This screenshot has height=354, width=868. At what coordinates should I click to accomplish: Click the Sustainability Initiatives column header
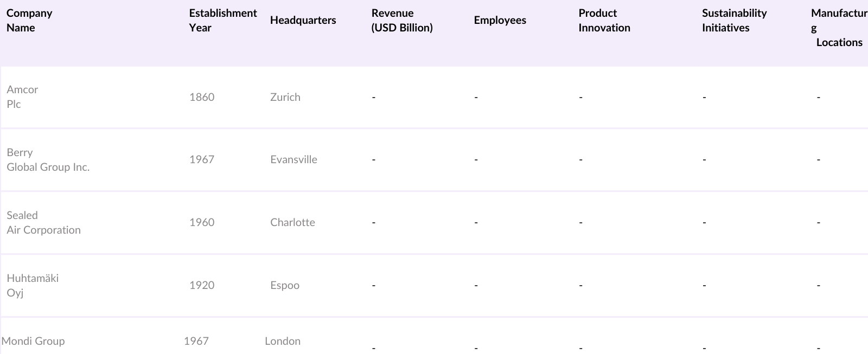pyautogui.click(x=734, y=21)
